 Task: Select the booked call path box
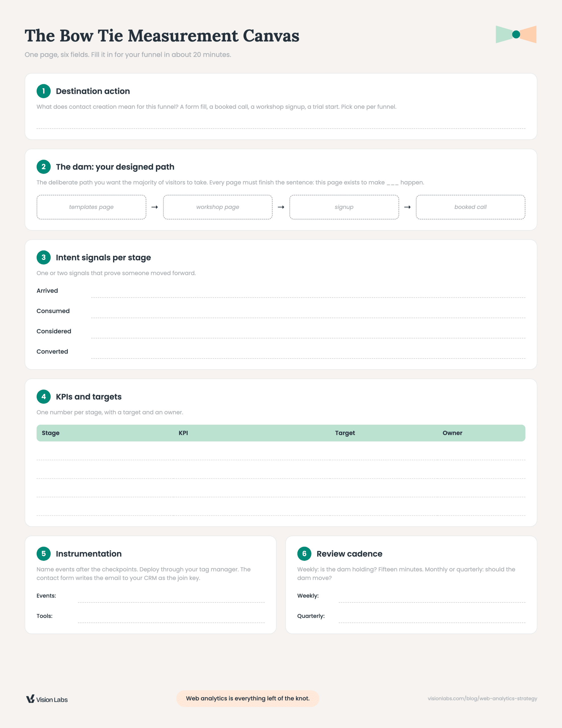pos(471,207)
